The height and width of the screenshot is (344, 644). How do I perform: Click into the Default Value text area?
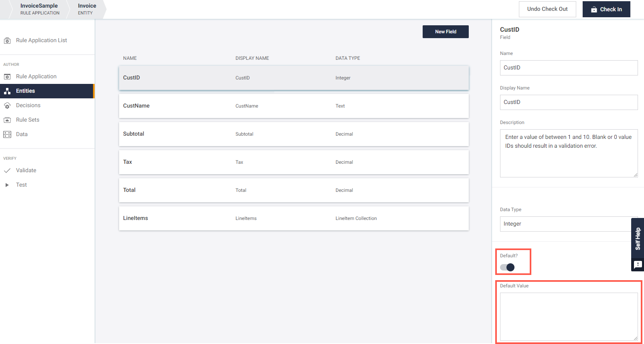point(568,316)
